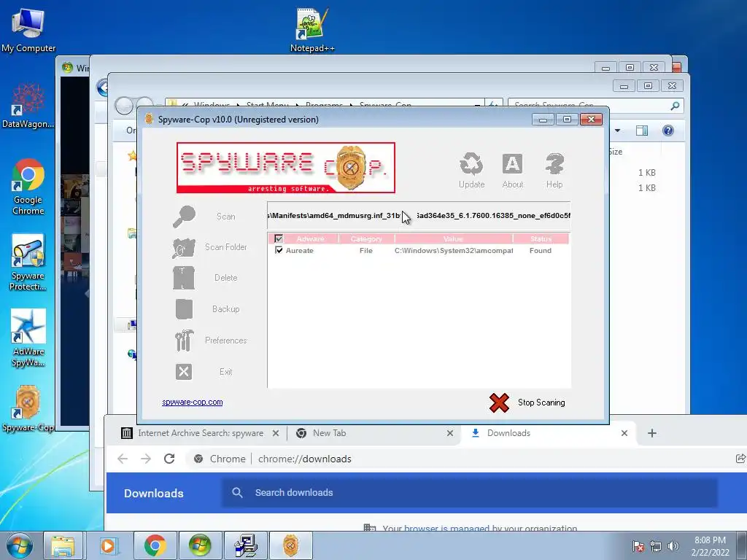Sort by the Value column header
Screen dimensions: 747x560
(x=453, y=238)
